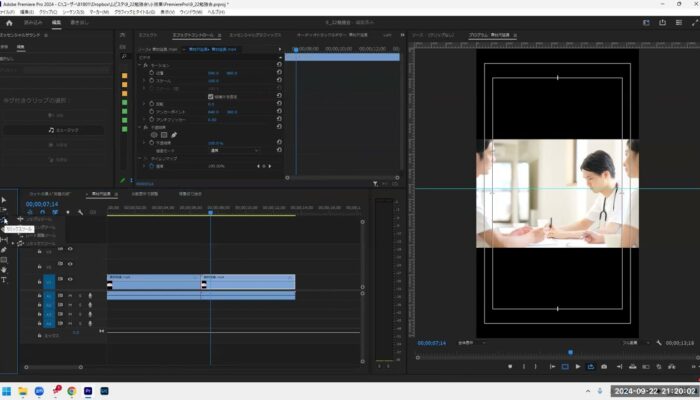
Task: Add marker in Program Monitor
Action: 510,367
